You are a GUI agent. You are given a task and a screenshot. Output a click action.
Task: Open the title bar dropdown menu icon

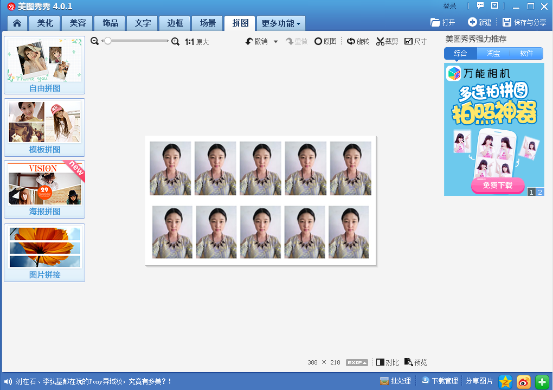[x=494, y=6]
